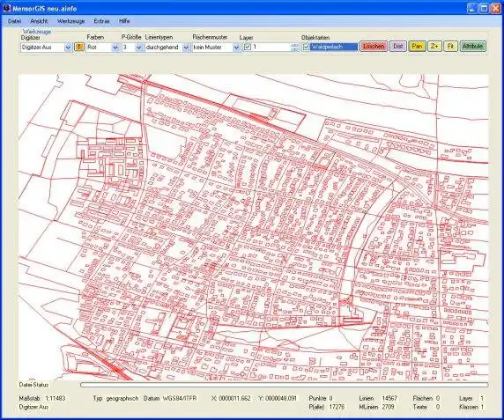Viewport: 504px width, 420px height.
Task: Maximize the MensorGIS window
Action: pyautogui.click(x=484, y=8)
